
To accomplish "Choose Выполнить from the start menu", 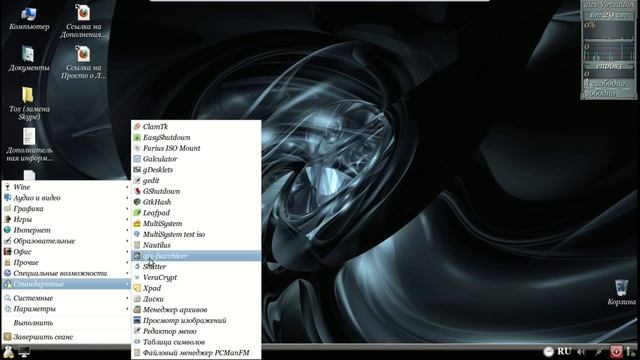I will tap(66, 323).
